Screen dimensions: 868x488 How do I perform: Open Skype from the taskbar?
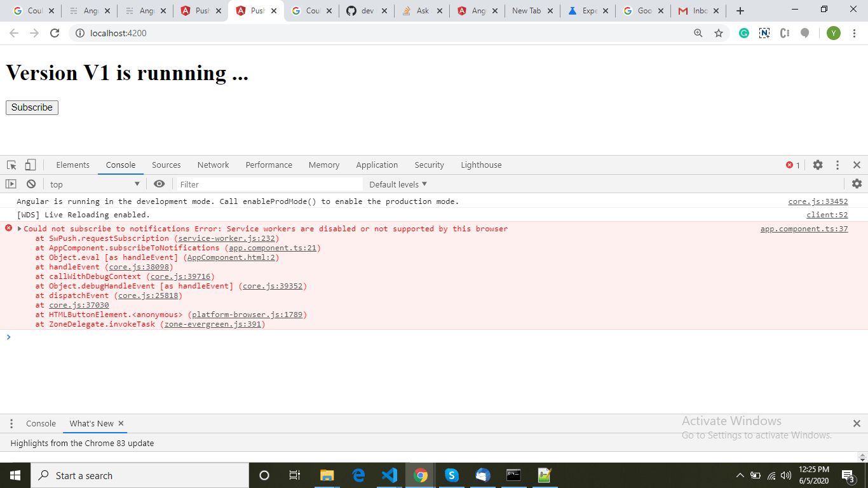pyautogui.click(x=452, y=475)
